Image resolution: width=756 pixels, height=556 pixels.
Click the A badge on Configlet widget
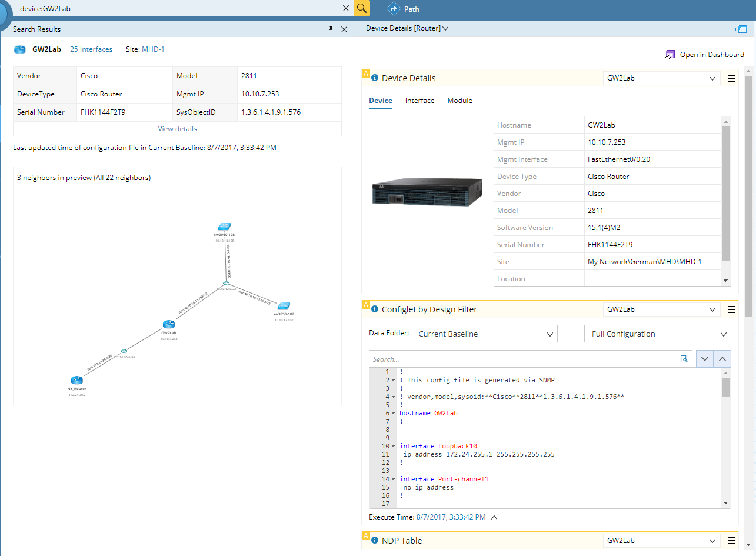coord(365,305)
